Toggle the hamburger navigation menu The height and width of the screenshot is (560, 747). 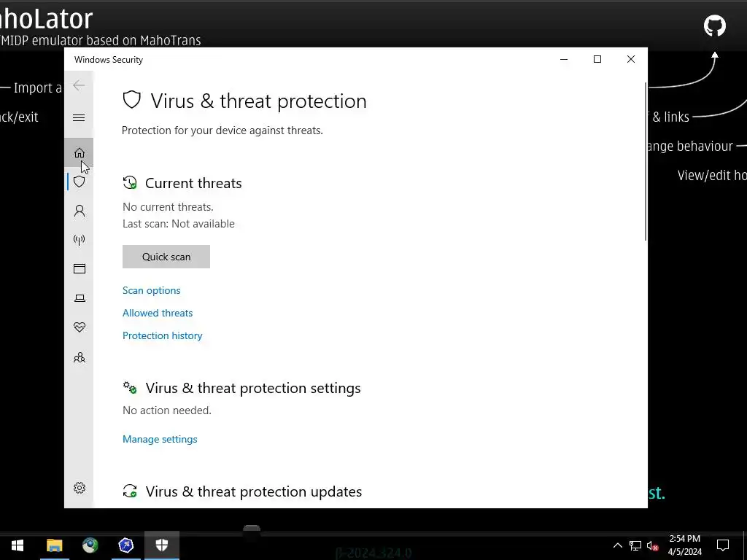click(x=79, y=117)
